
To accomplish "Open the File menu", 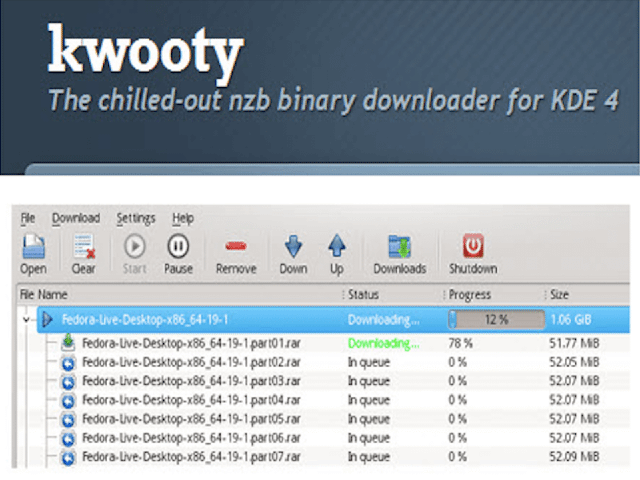I will coord(28,218).
